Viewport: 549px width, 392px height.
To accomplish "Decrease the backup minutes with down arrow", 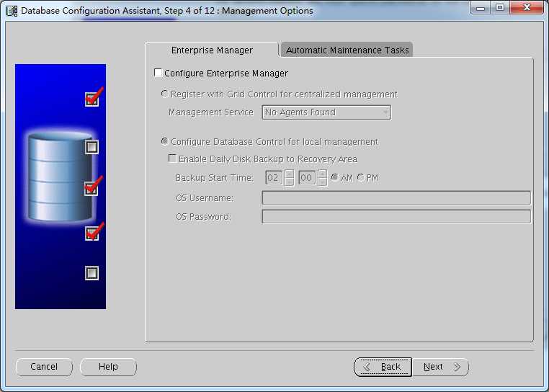I will pyautogui.click(x=323, y=182).
